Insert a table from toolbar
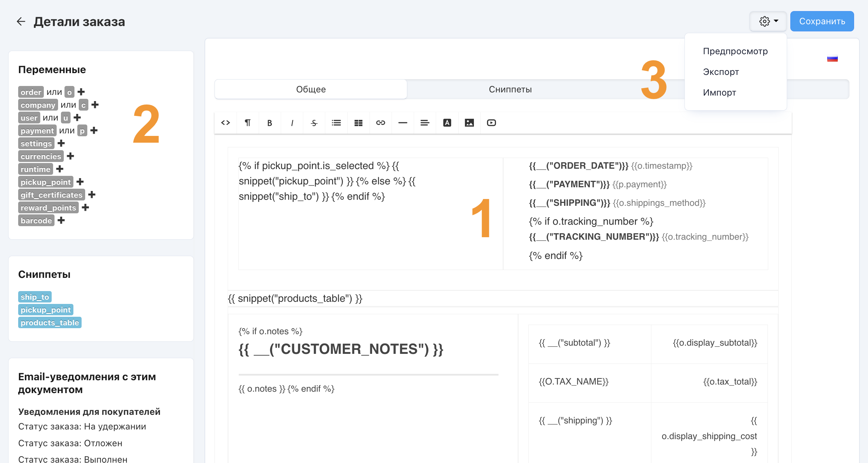 (358, 123)
